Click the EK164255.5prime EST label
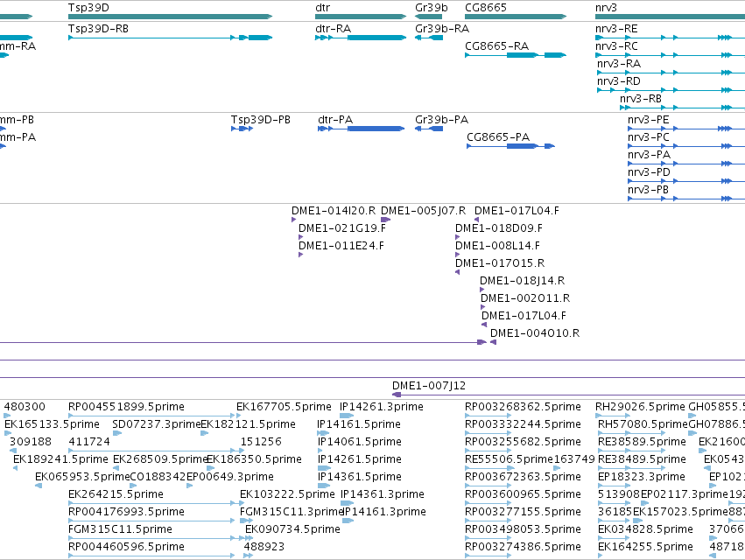Screen dimensions: 745x560 [x=645, y=548]
